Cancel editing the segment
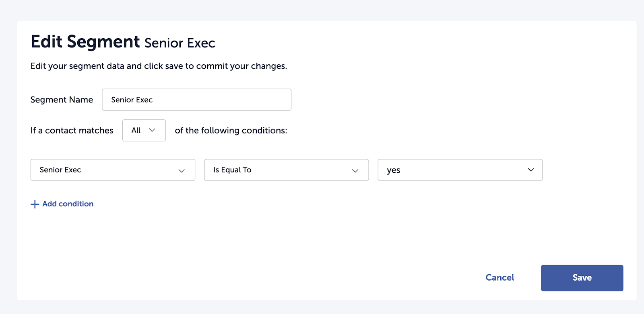 (x=500, y=277)
